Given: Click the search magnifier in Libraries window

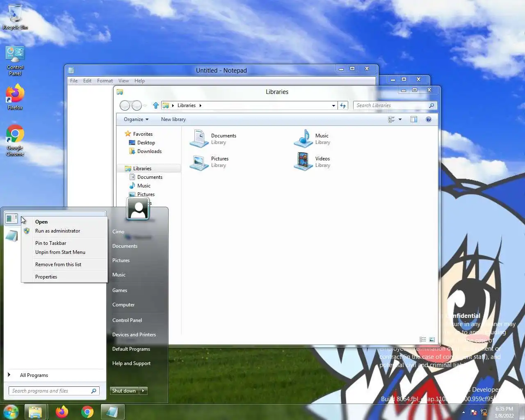Looking at the screenshot, I should pos(431,105).
